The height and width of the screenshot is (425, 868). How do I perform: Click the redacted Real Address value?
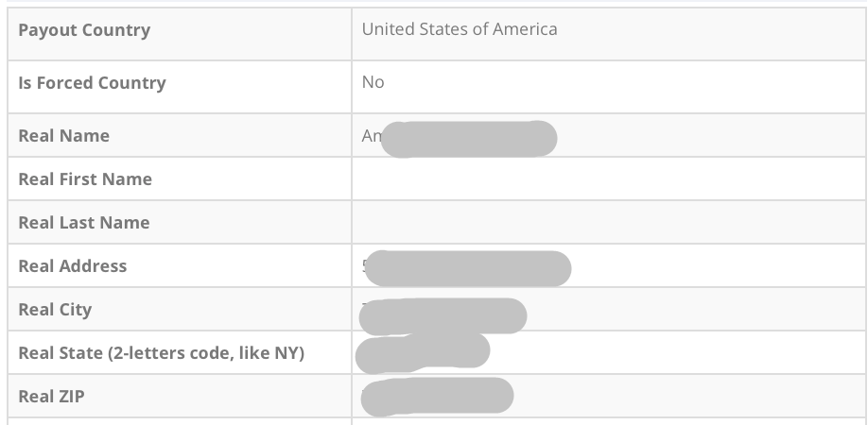470,268
